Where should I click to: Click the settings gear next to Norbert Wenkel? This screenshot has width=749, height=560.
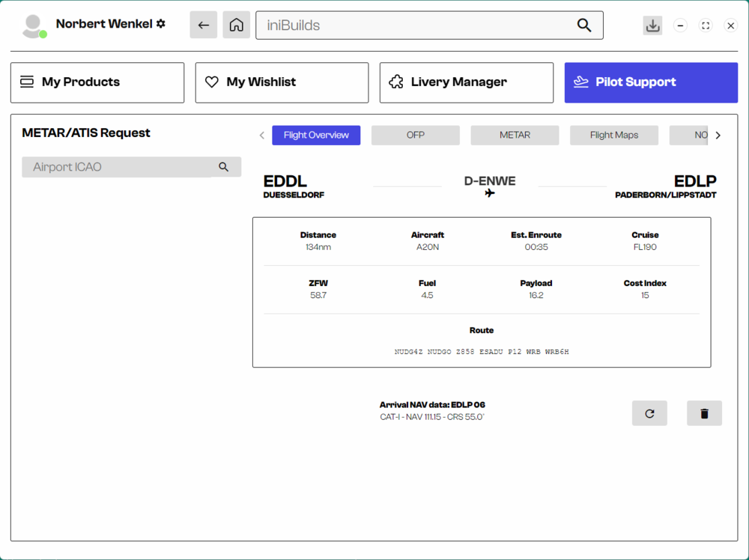pyautogui.click(x=160, y=24)
